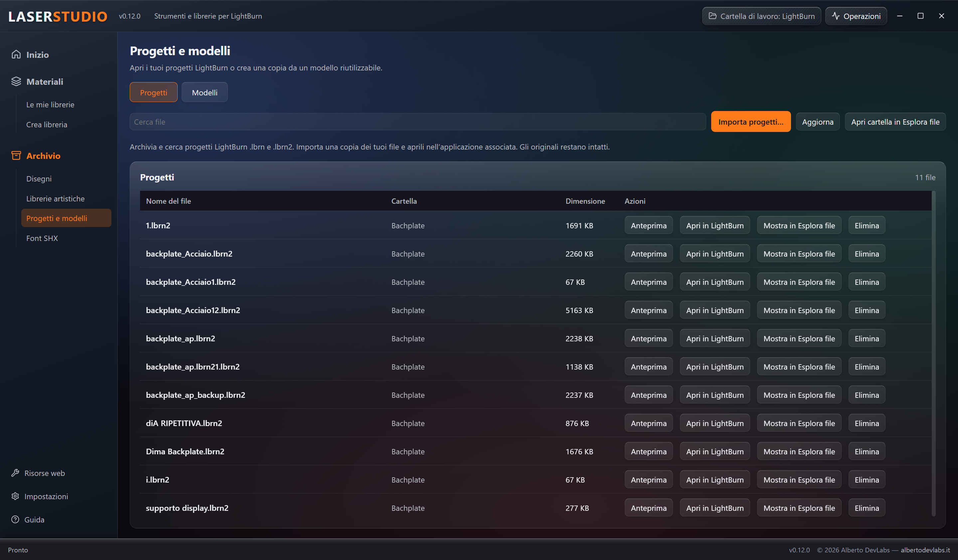Click the folder icon in Cartella di lavoro
The width and height of the screenshot is (958, 560).
pos(713,16)
